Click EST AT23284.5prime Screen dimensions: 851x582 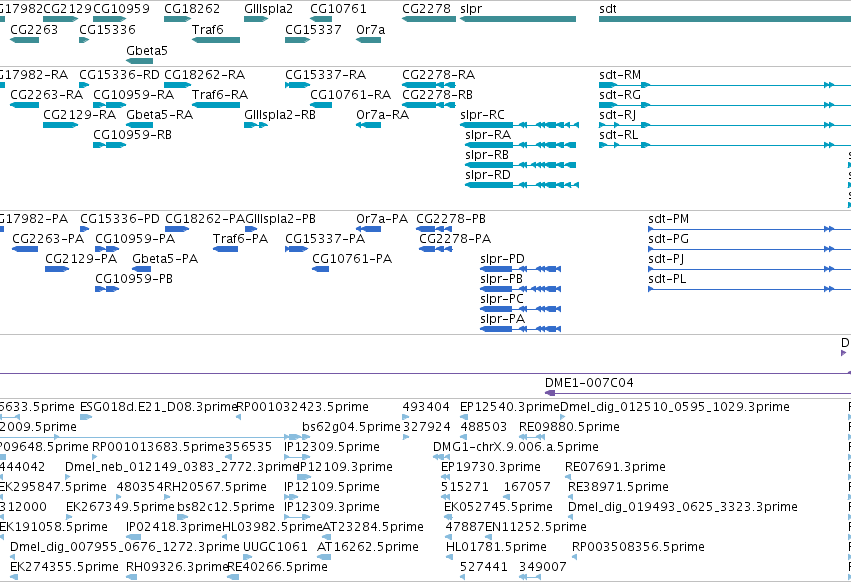pyautogui.click(x=373, y=527)
